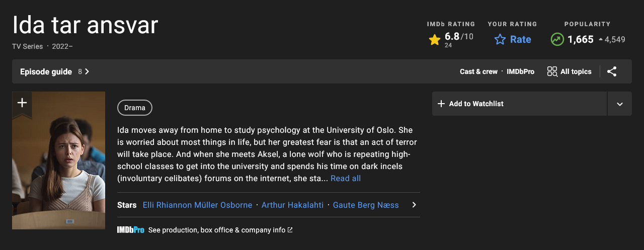Click the plus icon in Add to Watchlist
The width and height of the screenshot is (644, 250).
[x=441, y=104]
